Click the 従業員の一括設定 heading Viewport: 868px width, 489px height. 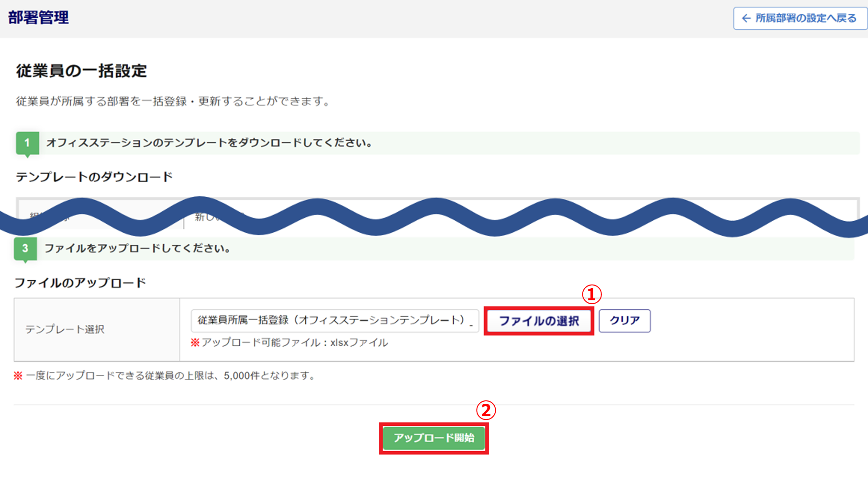click(x=81, y=71)
